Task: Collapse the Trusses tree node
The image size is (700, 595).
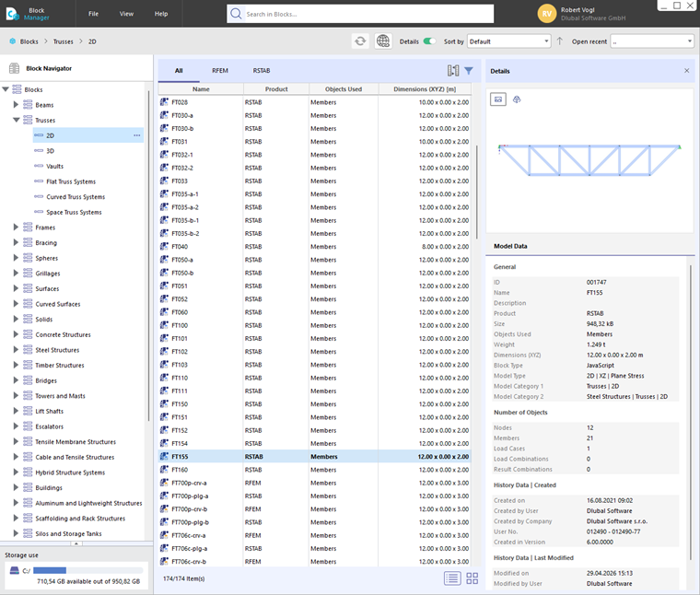Action: point(16,120)
